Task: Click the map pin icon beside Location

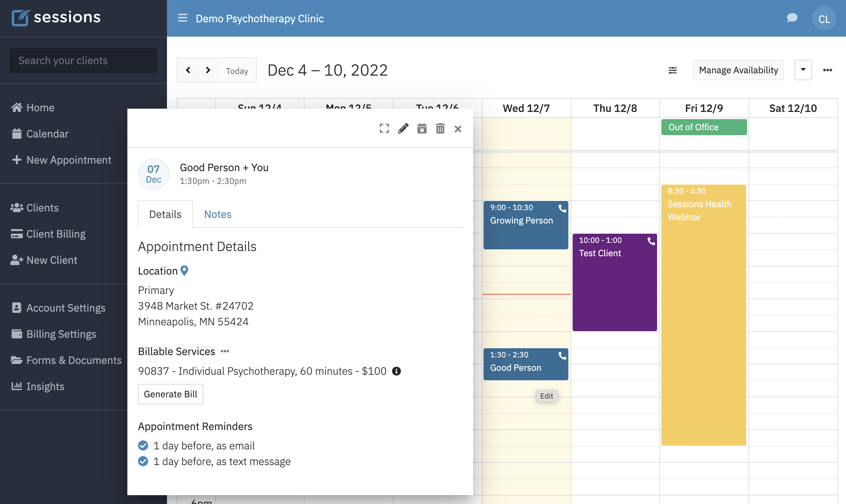Action: [x=184, y=271]
